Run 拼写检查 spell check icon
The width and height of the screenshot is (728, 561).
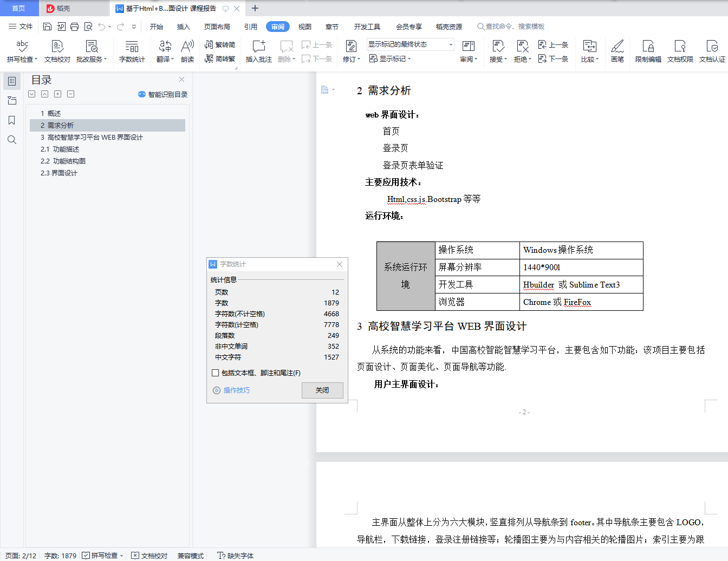tap(22, 47)
